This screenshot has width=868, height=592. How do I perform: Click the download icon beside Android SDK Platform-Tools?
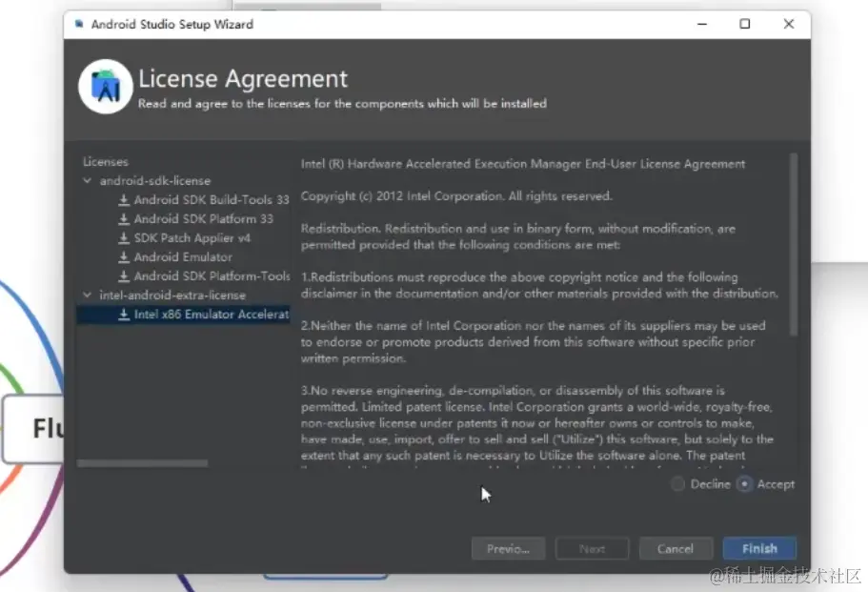(124, 276)
